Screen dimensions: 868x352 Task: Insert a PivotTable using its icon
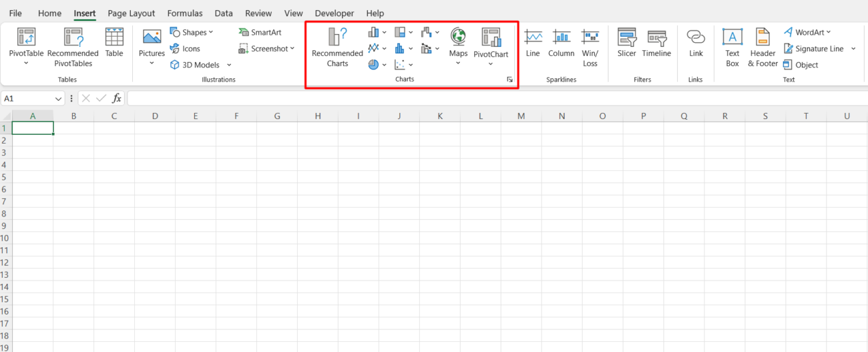pyautogui.click(x=26, y=37)
